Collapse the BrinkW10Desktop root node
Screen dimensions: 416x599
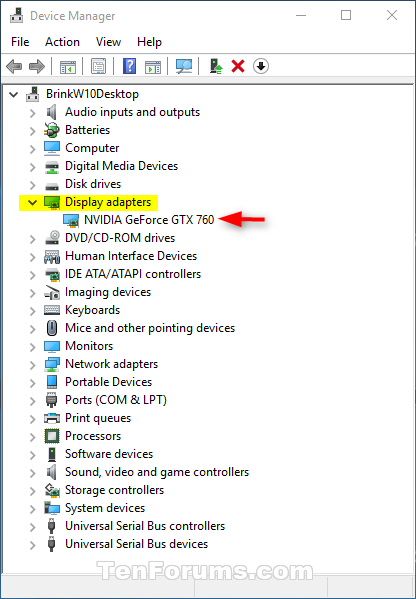coord(14,94)
